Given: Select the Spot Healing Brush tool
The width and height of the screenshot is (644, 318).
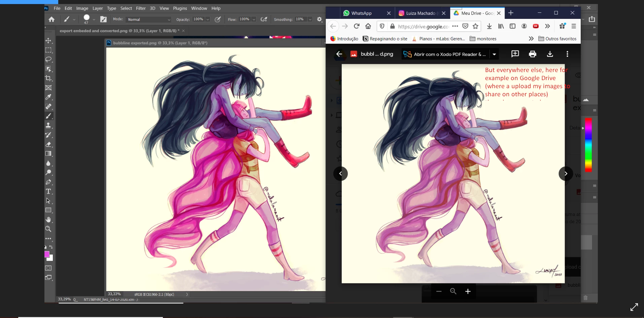Looking at the screenshot, I should (48, 107).
